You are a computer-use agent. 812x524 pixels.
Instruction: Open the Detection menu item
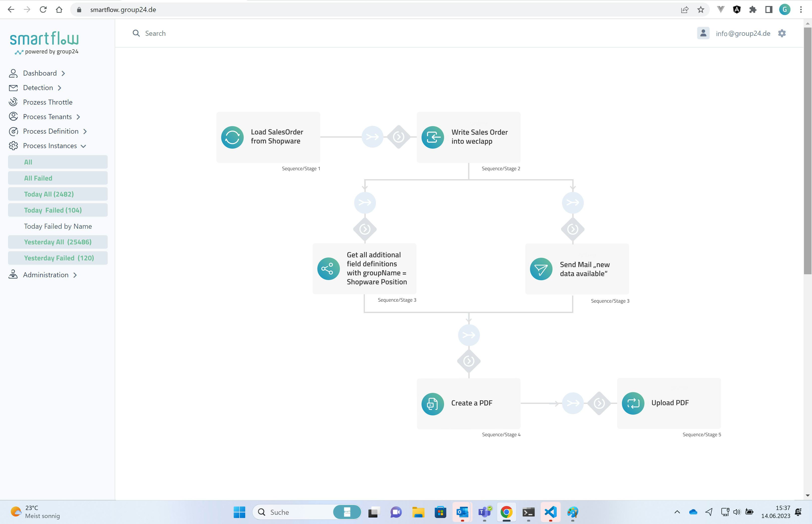tap(38, 87)
